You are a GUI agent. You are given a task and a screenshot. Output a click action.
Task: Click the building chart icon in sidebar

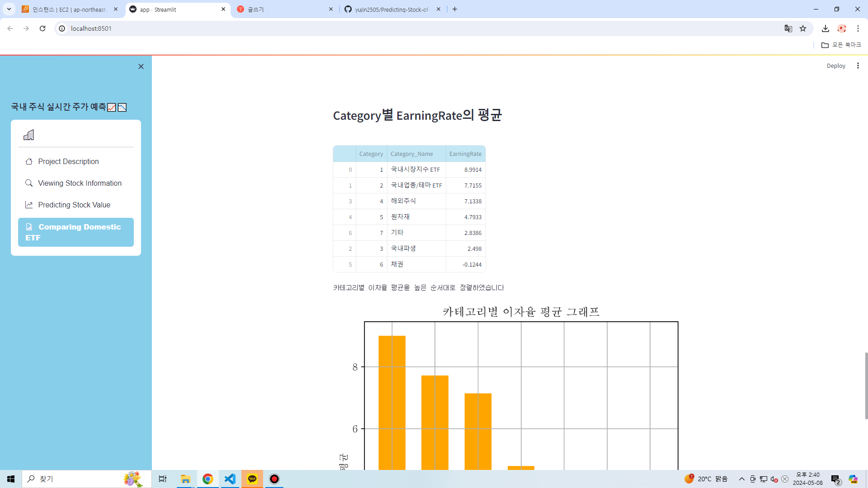point(28,135)
